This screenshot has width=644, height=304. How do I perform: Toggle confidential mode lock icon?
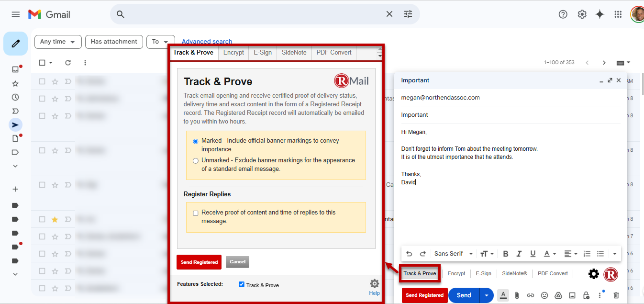click(586, 295)
